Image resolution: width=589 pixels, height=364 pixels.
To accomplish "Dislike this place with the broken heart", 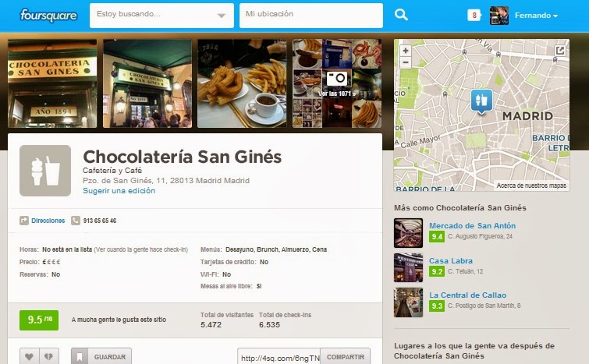I will 49,356.
